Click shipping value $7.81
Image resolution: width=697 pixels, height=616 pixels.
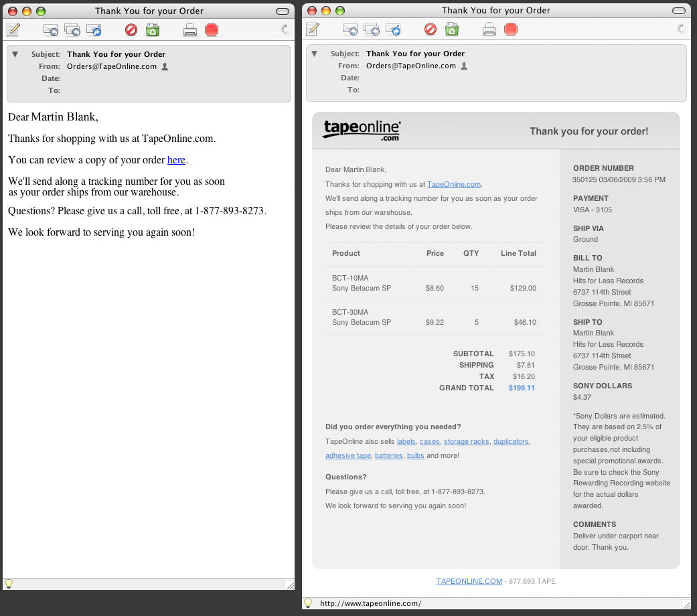[526, 366]
